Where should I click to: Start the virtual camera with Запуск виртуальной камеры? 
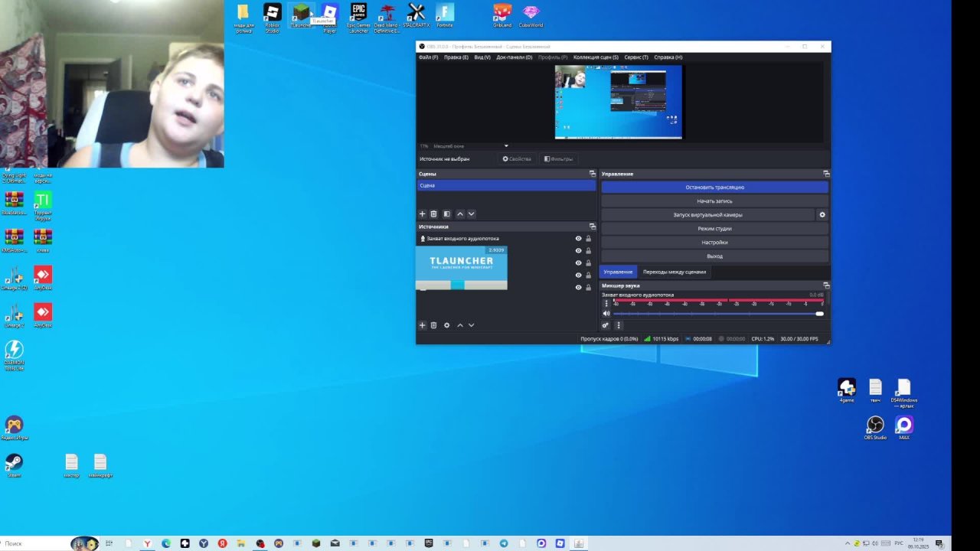tap(707, 215)
